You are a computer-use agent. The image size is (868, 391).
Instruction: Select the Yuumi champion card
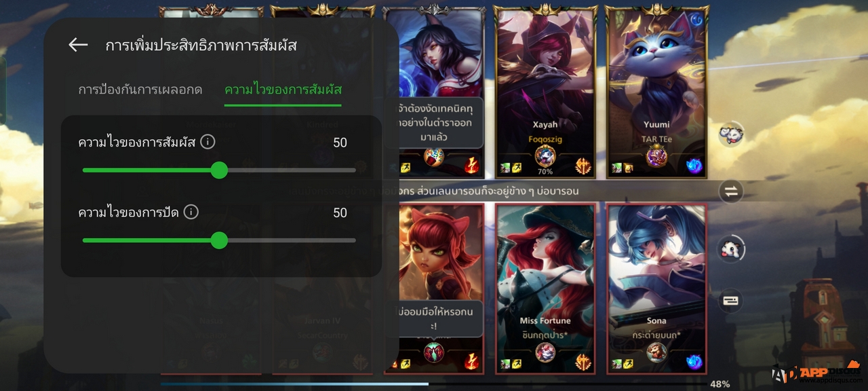coord(656,93)
